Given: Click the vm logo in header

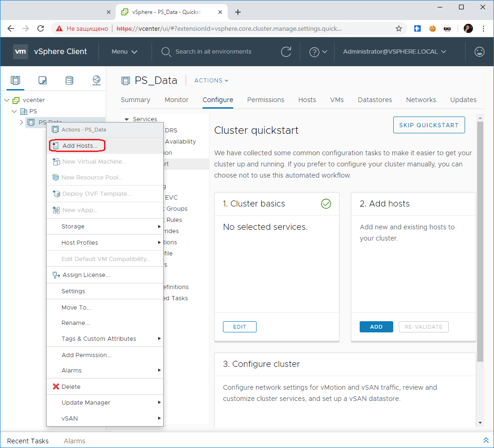Looking at the screenshot, I should tap(21, 51).
